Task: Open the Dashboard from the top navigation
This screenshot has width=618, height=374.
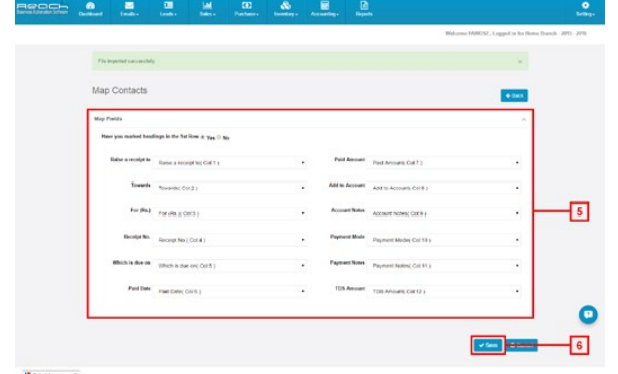Action: pos(90,9)
